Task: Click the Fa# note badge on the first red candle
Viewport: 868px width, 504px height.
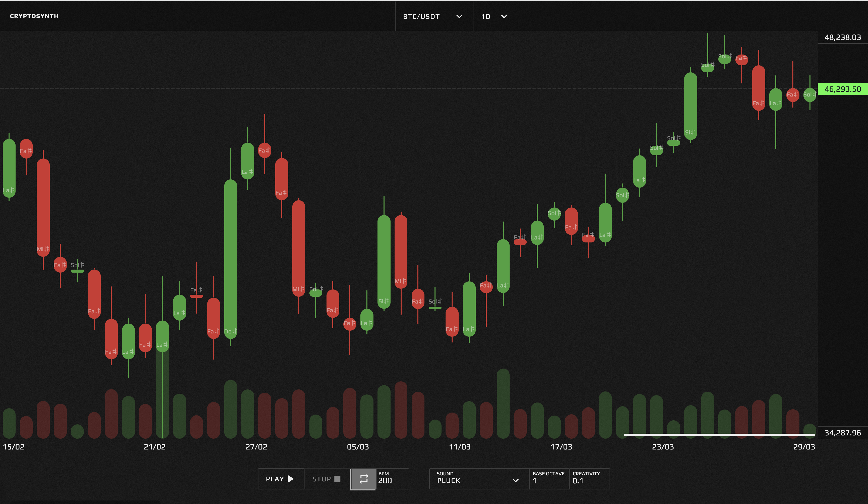Action: click(x=26, y=151)
